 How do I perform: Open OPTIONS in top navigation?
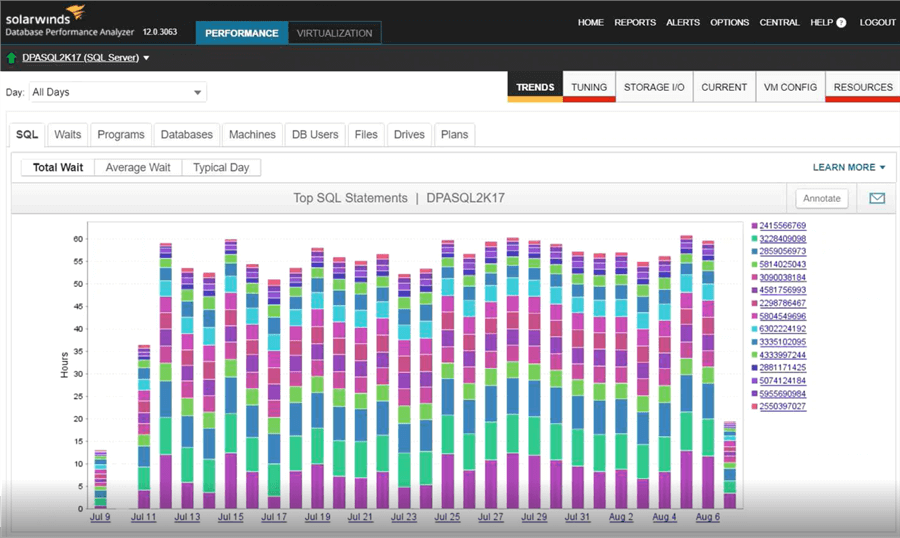(730, 22)
